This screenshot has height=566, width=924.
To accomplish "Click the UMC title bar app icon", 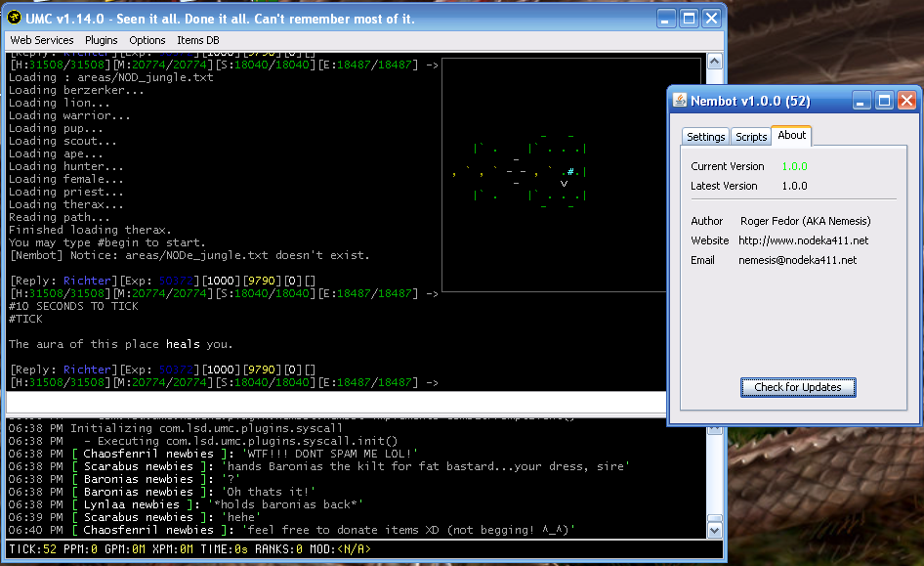I will tap(15, 19).
